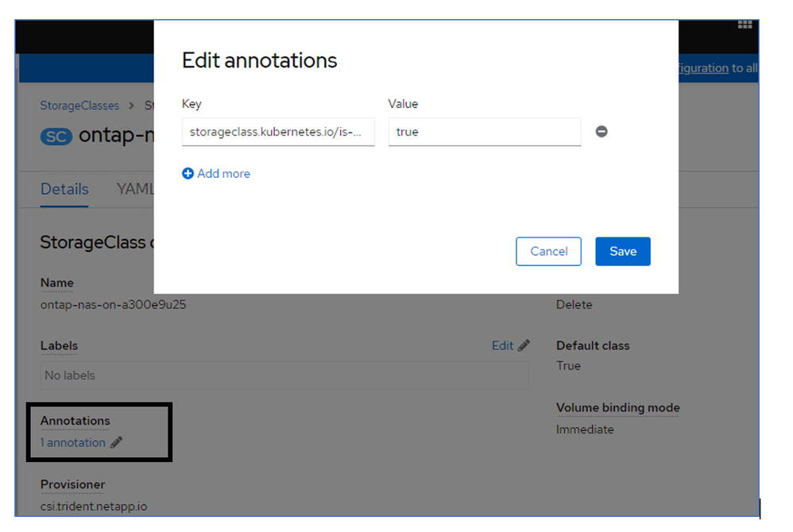Image resolution: width=793 pixels, height=532 pixels.
Task: Remove the annotation row with minus icon
Action: 602,132
